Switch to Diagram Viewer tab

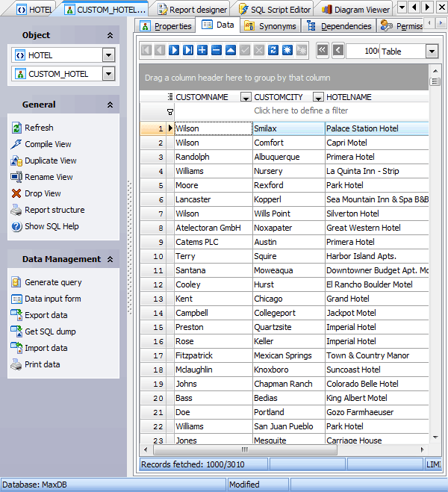355,10
